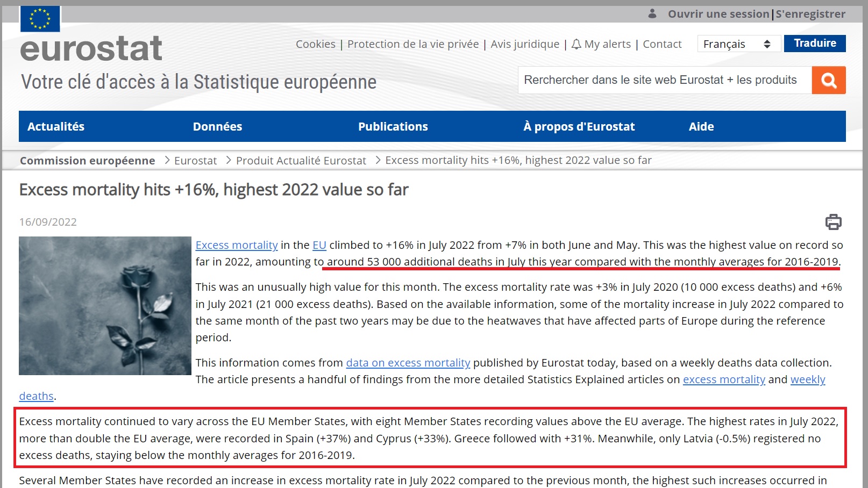Open the My alerts link

point(608,44)
